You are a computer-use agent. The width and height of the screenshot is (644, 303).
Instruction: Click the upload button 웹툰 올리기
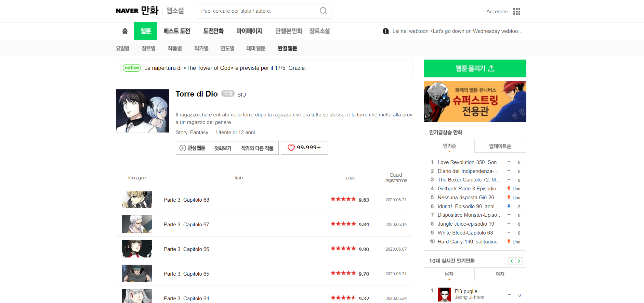tap(475, 68)
